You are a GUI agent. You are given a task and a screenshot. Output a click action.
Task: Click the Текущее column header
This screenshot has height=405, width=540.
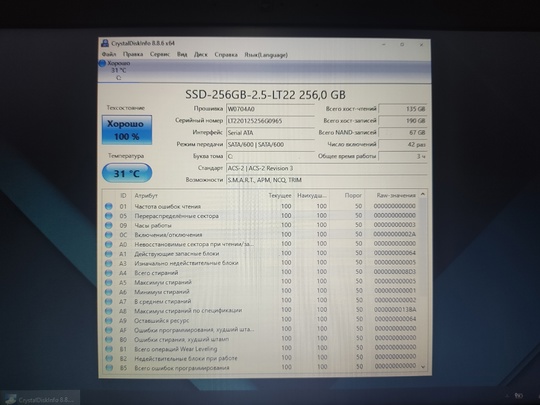(280, 195)
